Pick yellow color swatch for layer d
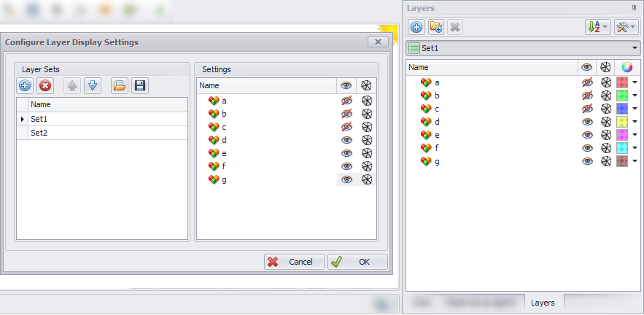644x315 pixels. [622, 122]
